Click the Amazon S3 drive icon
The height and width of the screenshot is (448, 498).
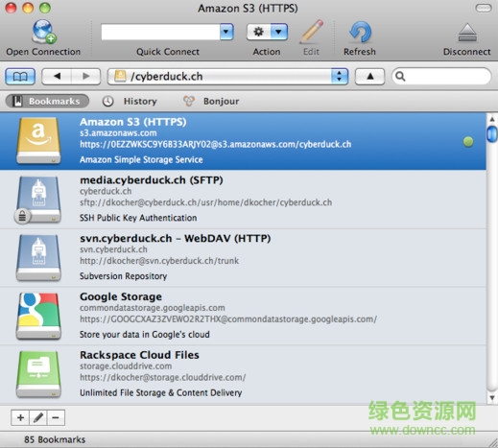[x=38, y=141]
